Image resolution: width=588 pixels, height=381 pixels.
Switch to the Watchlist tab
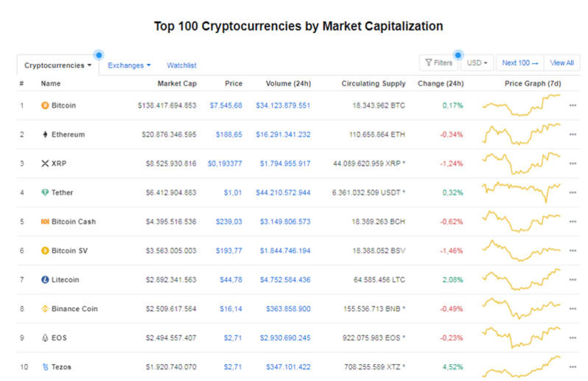181,66
